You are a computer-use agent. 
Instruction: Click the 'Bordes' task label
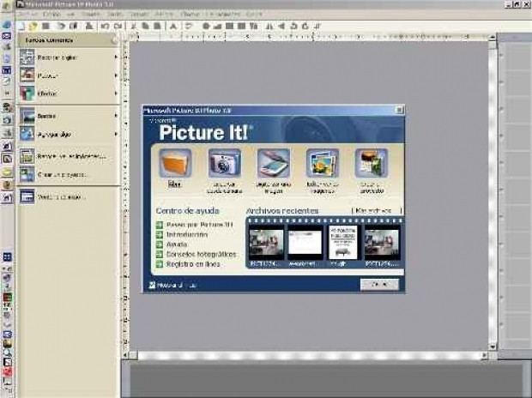pos(46,116)
